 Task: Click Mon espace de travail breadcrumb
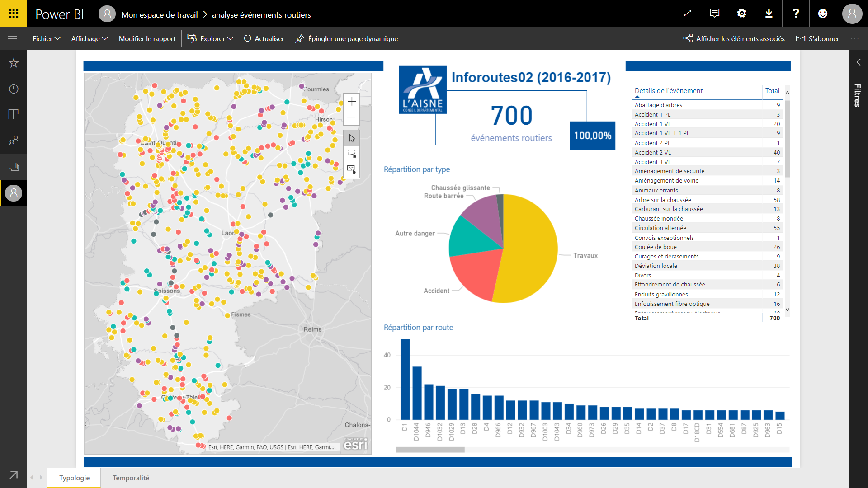(x=160, y=15)
